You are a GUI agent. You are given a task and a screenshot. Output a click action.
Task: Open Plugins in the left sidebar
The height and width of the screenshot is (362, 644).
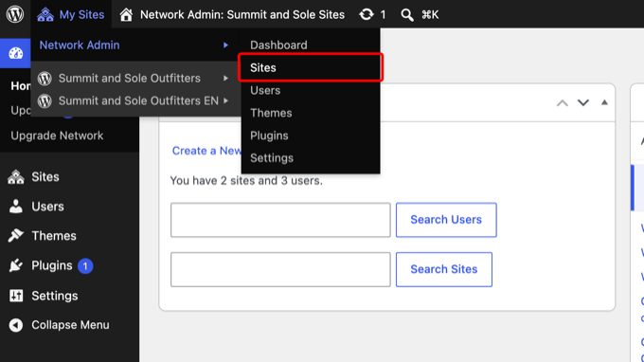point(52,265)
